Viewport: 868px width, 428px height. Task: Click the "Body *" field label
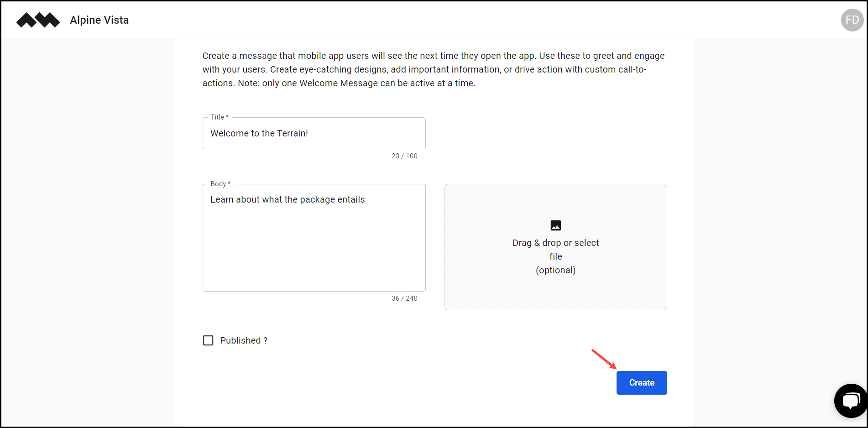[219, 183]
